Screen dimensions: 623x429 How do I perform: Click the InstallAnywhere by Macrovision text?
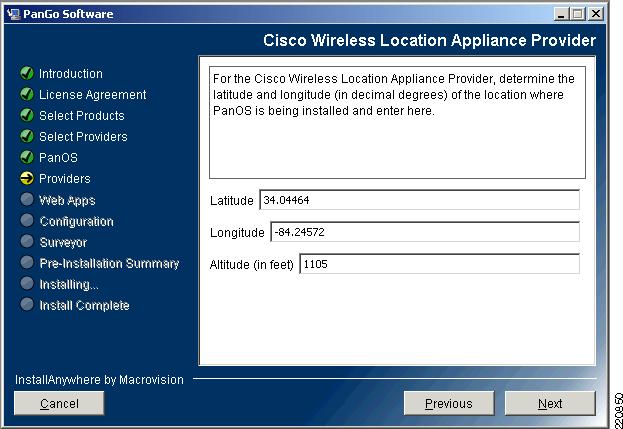99,380
